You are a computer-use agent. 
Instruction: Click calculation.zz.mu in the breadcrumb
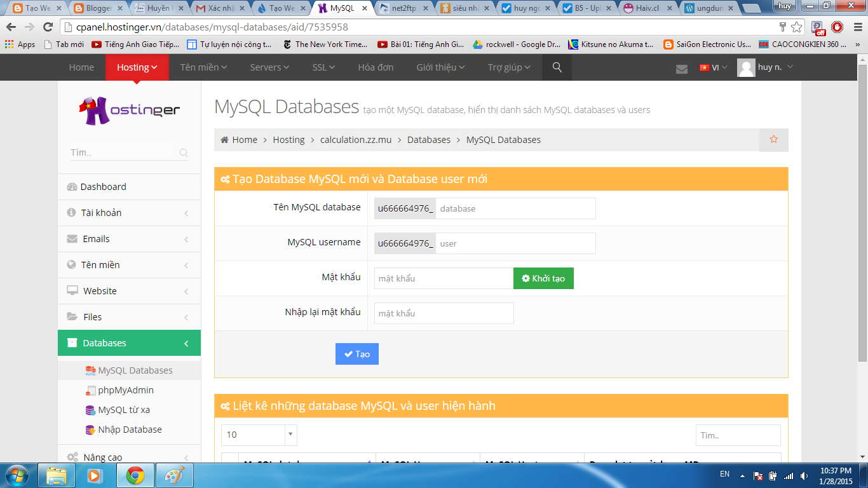point(356,140)
